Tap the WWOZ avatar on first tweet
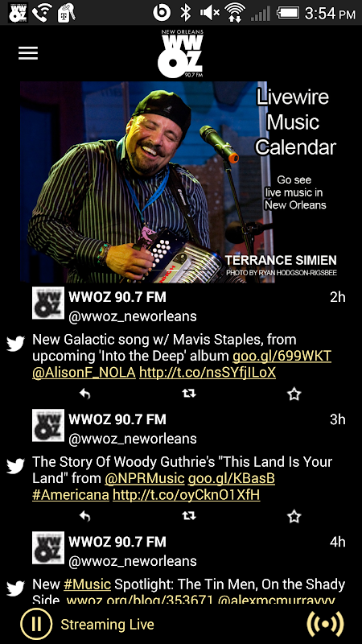The height and width of the screenshot is (644, 362). tap(48, 303)
